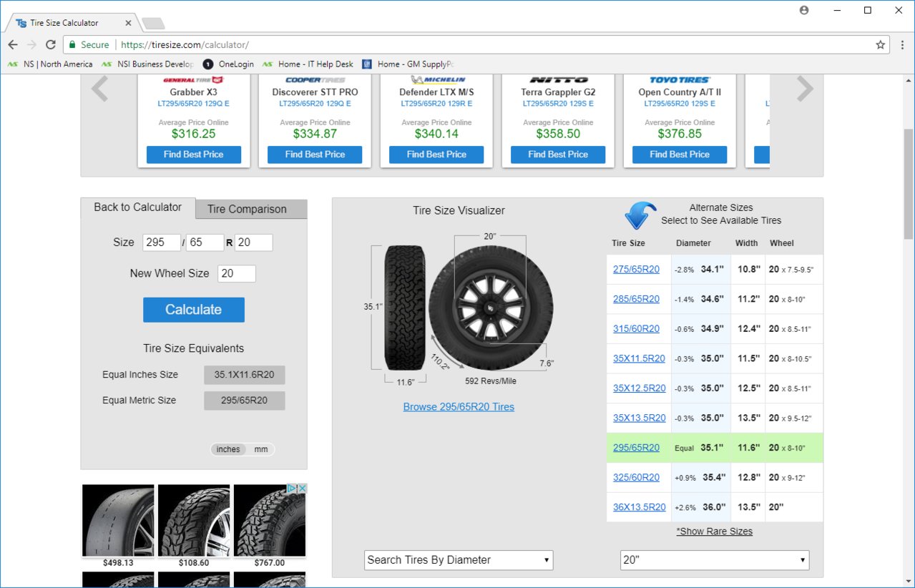
Task: Click the Equal Inches Size value 35.1X11.6R20
Action: tap(245, 375)
